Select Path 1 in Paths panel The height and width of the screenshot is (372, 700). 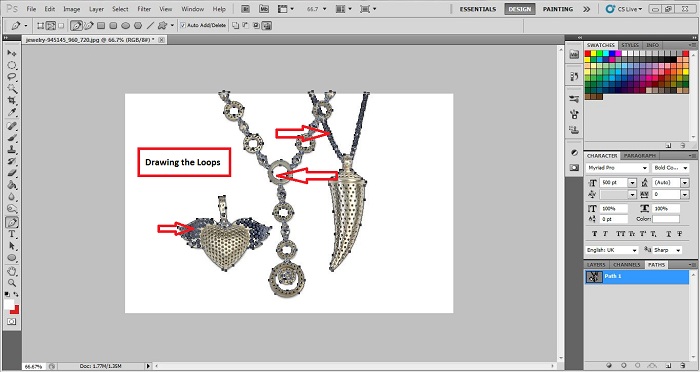(637, 276)
